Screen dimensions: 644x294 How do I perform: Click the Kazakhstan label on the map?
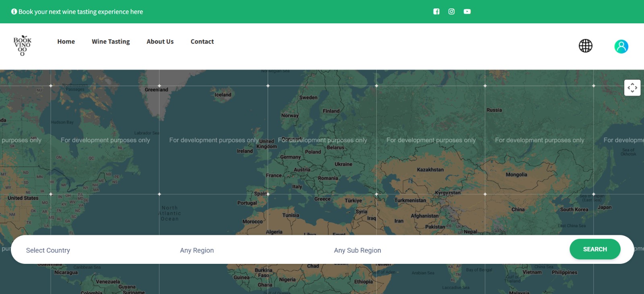pyautogui.click(x=430, y=170)
